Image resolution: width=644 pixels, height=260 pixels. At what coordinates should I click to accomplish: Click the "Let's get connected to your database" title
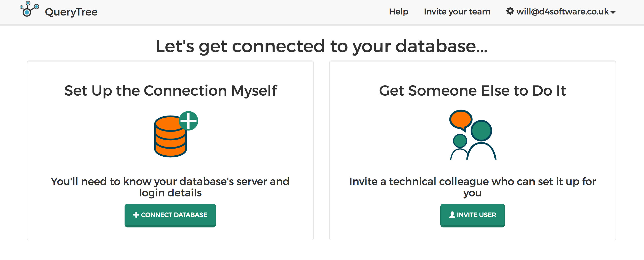[321, 46]
